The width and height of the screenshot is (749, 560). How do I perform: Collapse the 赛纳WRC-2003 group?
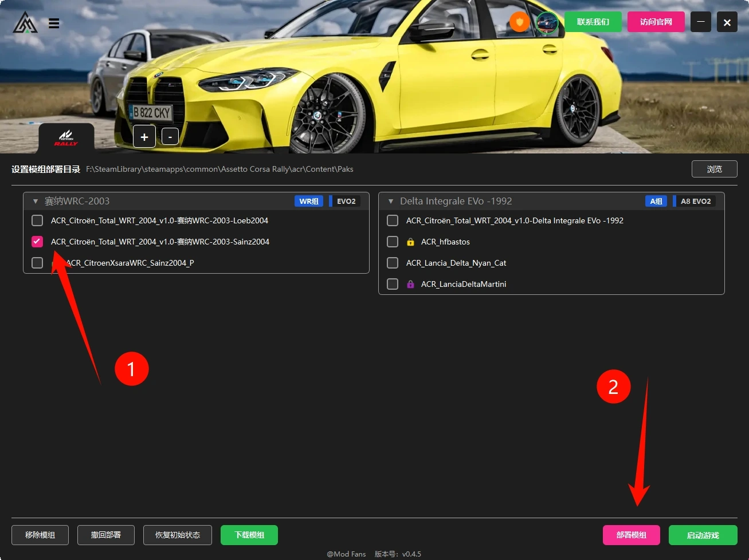pos(36,202)
